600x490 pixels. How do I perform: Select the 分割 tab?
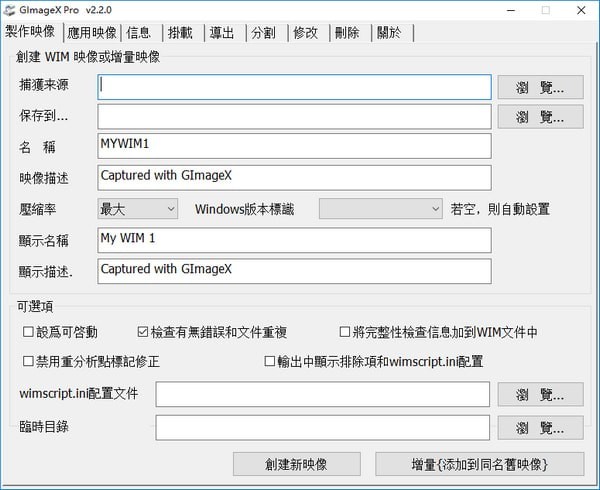(263, 32)
